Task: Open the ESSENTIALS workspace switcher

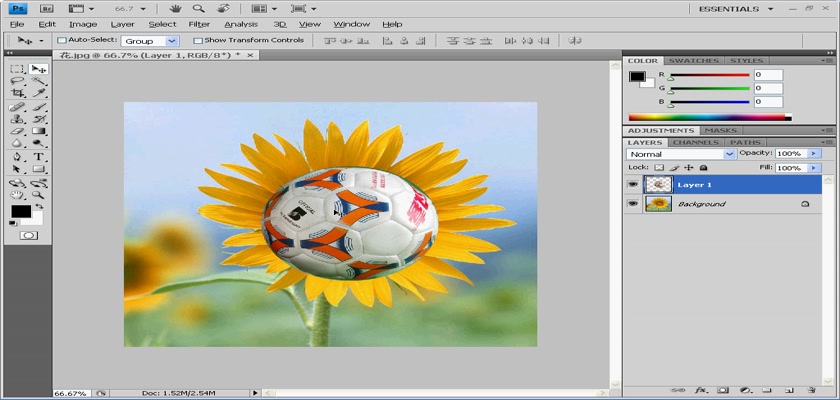Action: pyautogui.click(x=736, y=9)
